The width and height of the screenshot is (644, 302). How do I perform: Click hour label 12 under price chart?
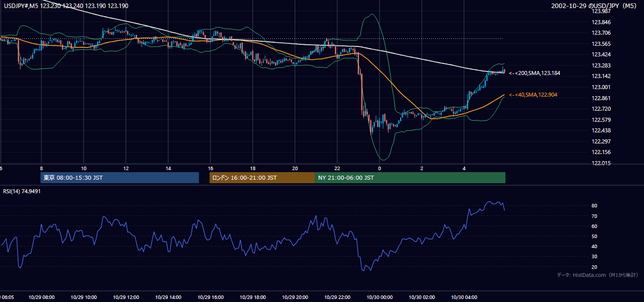(126, 168)
